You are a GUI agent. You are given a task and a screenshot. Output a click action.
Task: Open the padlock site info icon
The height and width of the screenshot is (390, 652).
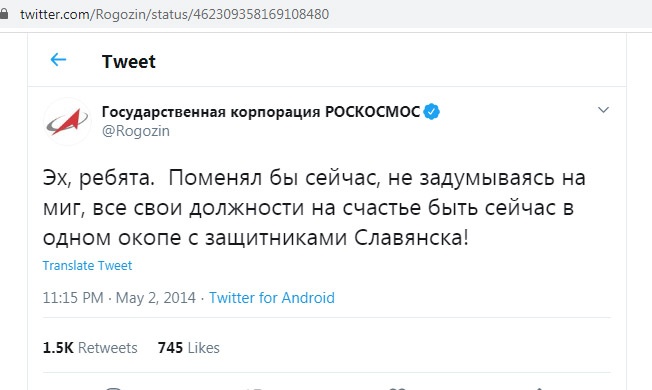4,14
